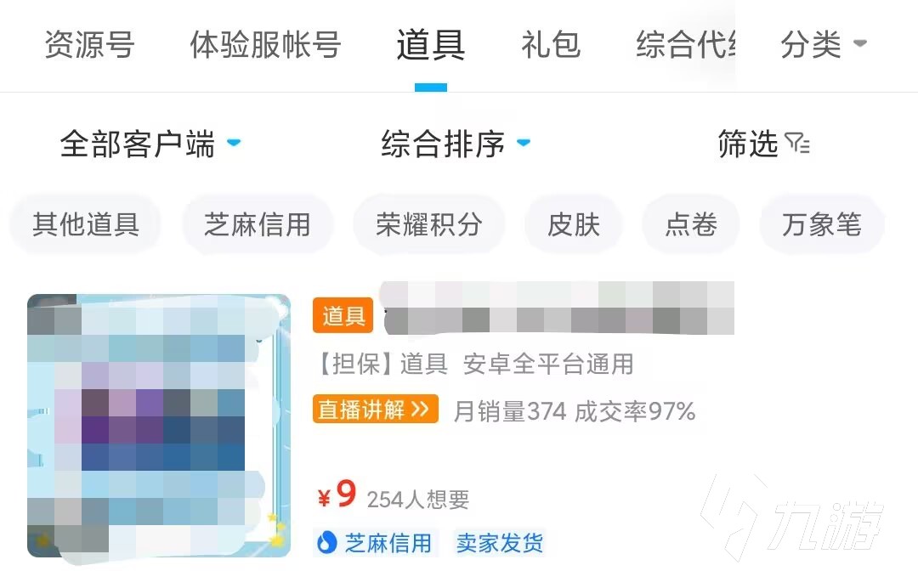918x588 pixels.
Task: Enable the 皮肤 filter chip
Action: pyautogui.click(x=574, y=224)
